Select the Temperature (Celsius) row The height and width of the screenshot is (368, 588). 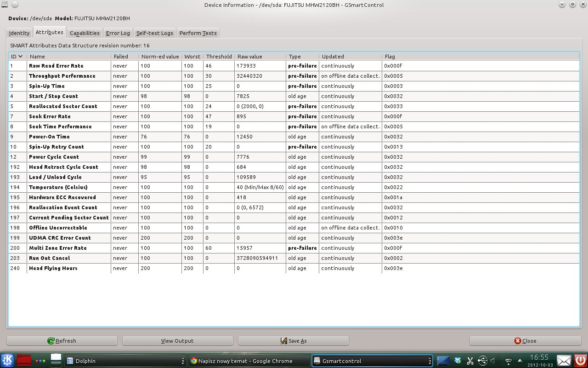click(x=294, y=187)
